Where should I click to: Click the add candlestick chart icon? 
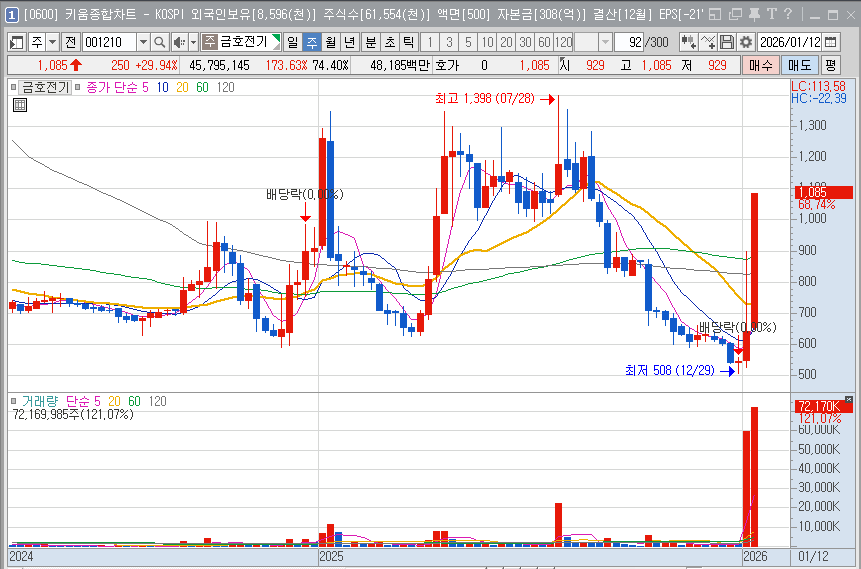click(x=688, y=42)
